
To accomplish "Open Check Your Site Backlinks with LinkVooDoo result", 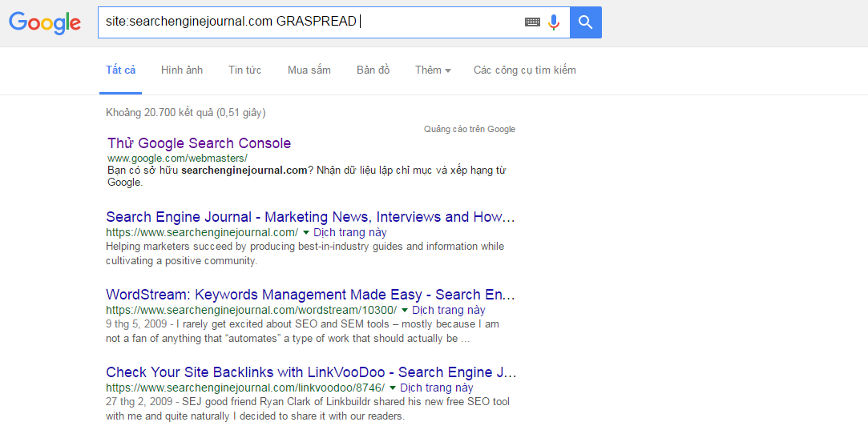I will 311,372.
